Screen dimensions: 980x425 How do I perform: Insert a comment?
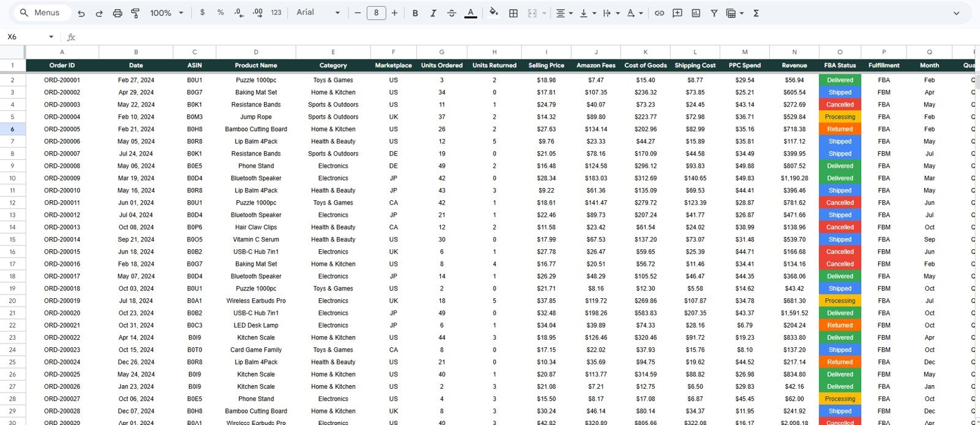677,13
